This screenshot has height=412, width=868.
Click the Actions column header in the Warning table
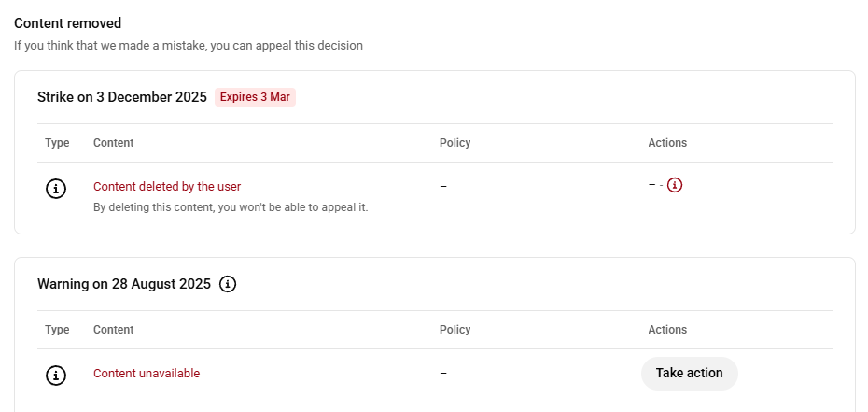click(x=667, y=330)
